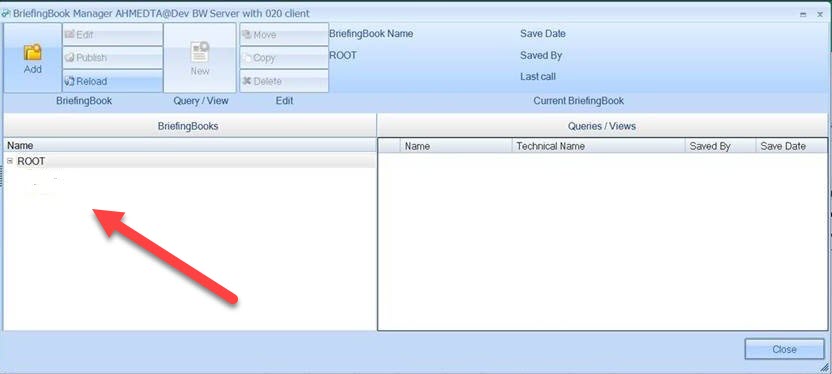832x374 pixels.
Task: Click the Add BriefingBook folder icon
Action: tap(33, 52)
